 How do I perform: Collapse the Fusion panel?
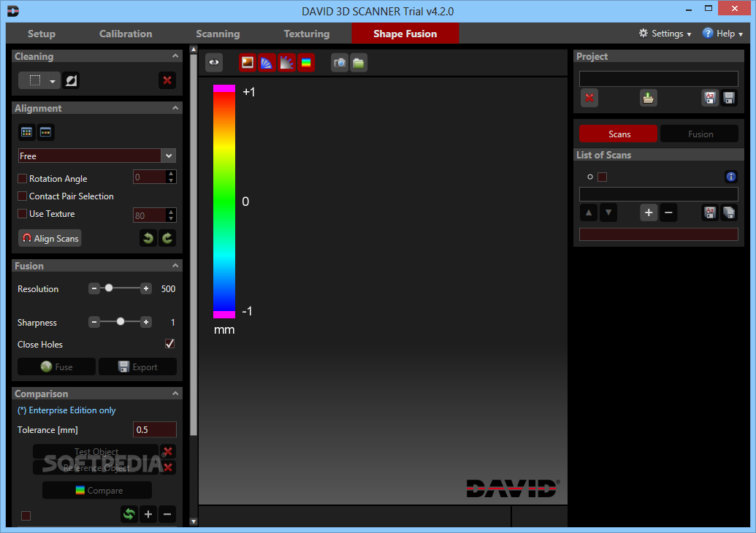pos(175,266)
